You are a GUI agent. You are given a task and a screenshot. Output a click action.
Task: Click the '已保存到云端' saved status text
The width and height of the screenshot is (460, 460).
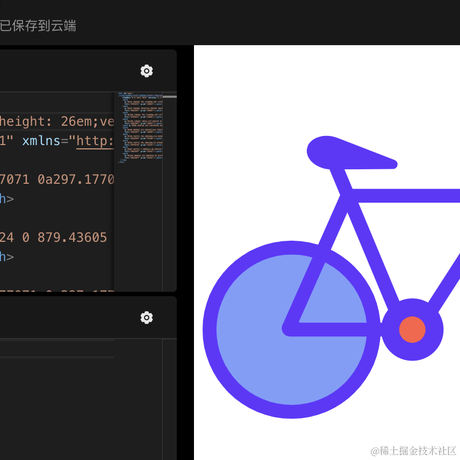point(38,26)
